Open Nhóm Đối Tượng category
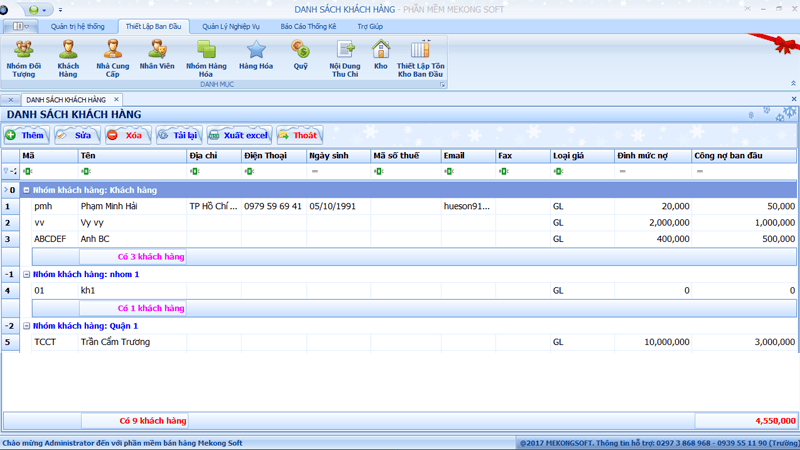 pos(23,59)
